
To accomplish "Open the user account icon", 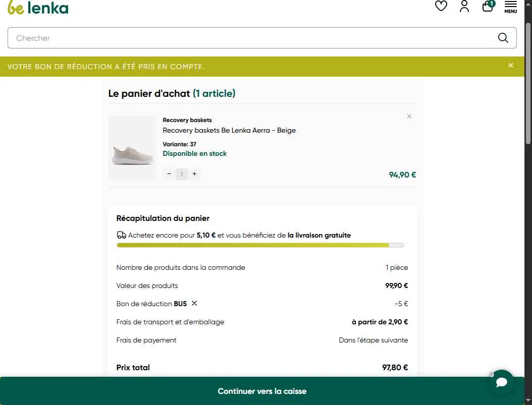I will tap(464, 6).
